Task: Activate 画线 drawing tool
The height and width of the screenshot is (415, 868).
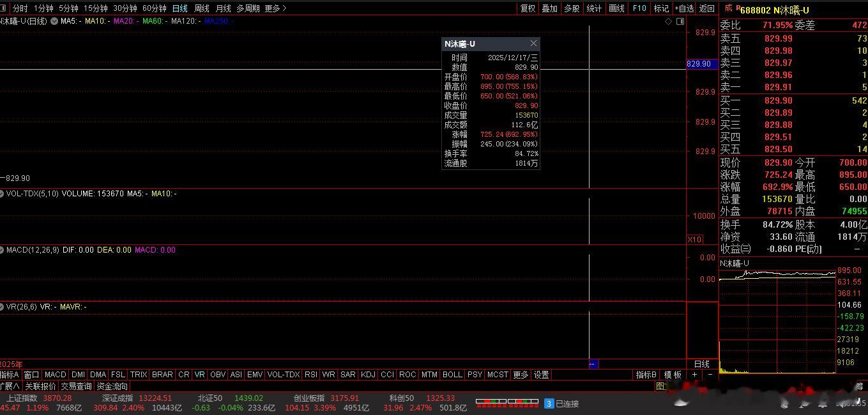Action: 616,8
